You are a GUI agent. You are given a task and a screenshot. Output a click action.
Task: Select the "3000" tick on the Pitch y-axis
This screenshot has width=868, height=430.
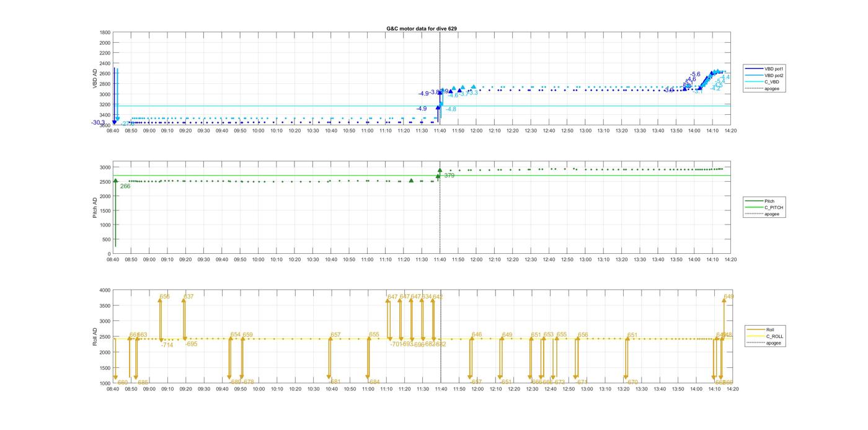[x=105, y=168]
